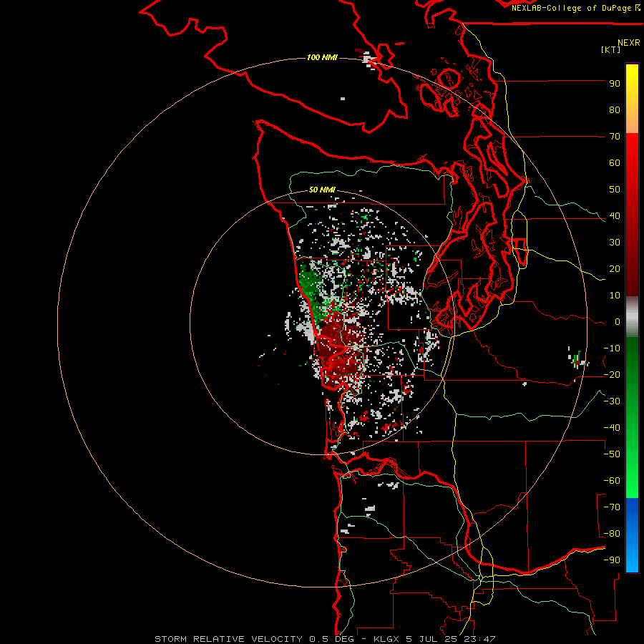
Task: Click the legend value 70
Action: tap(615, 137)
